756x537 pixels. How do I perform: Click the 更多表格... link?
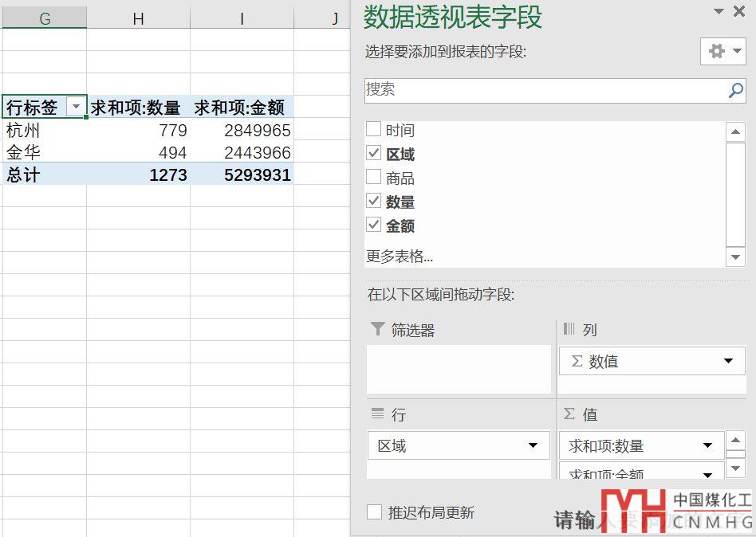[x=400, y=257]
